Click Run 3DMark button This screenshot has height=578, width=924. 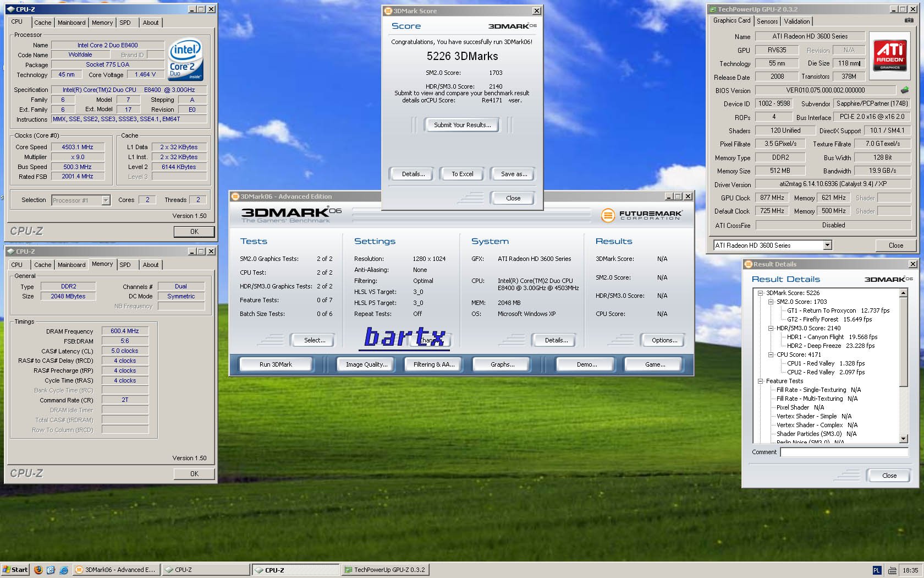tap(276, 364)
